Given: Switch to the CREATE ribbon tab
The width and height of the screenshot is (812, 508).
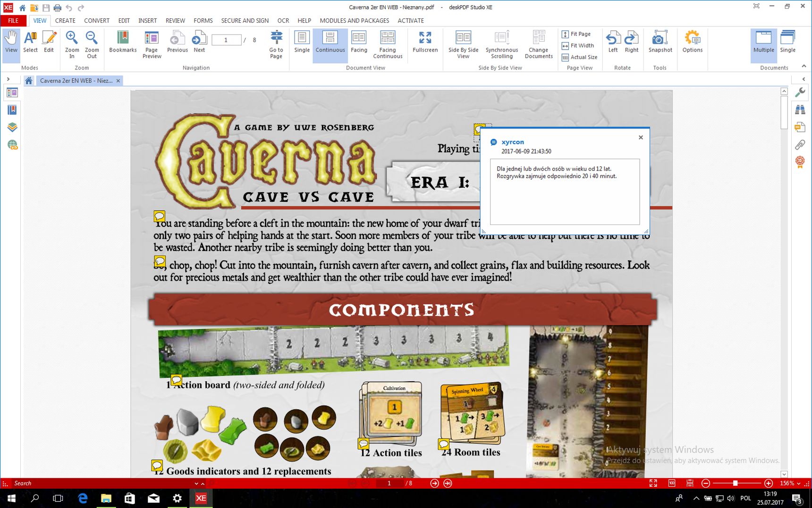Looking at the screenshot, I should pos(65,20).
